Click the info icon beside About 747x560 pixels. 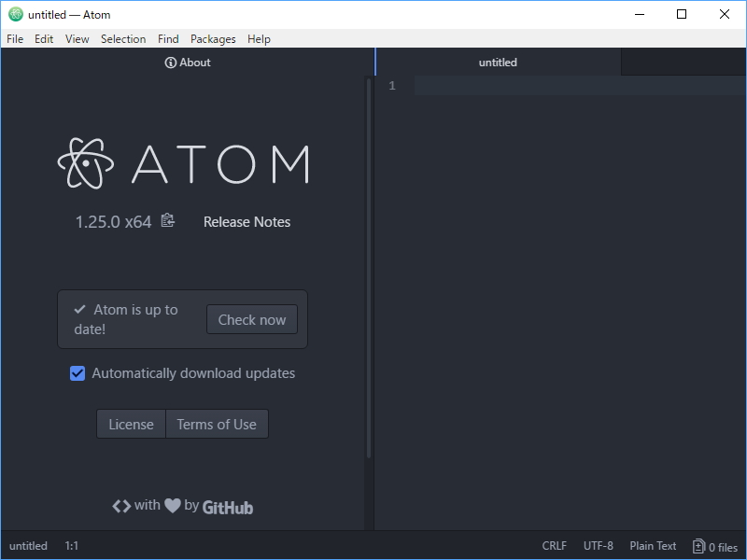click(169, 63)
